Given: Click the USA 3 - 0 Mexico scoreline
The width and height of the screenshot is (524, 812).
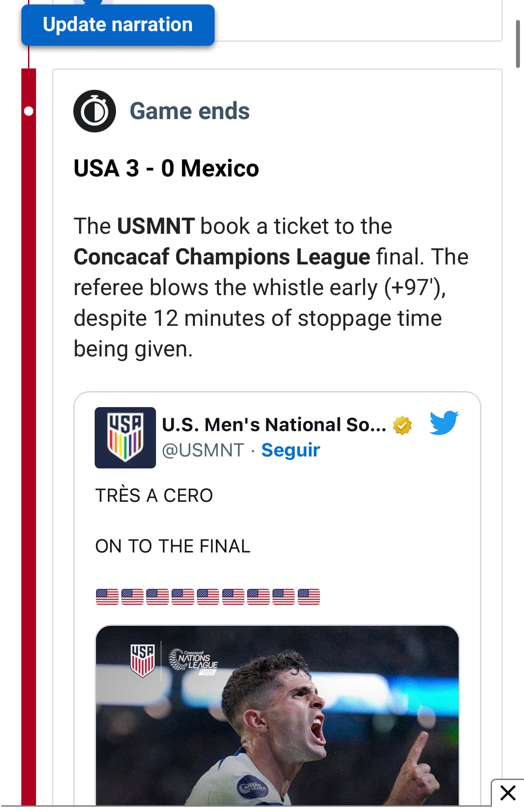Looking at the screenshot, I should (x=166, y=168).
